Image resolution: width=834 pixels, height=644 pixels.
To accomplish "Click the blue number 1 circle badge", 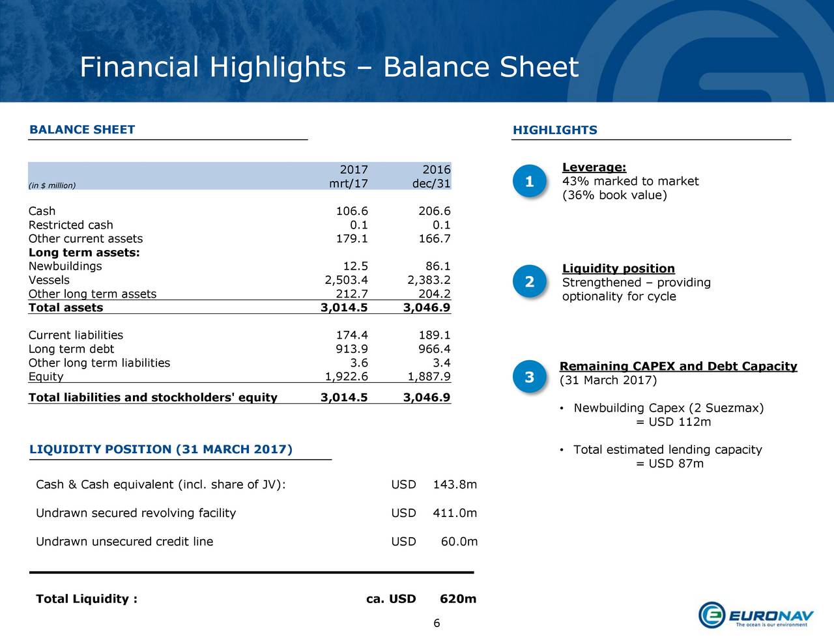I will [x=529, y=182].
